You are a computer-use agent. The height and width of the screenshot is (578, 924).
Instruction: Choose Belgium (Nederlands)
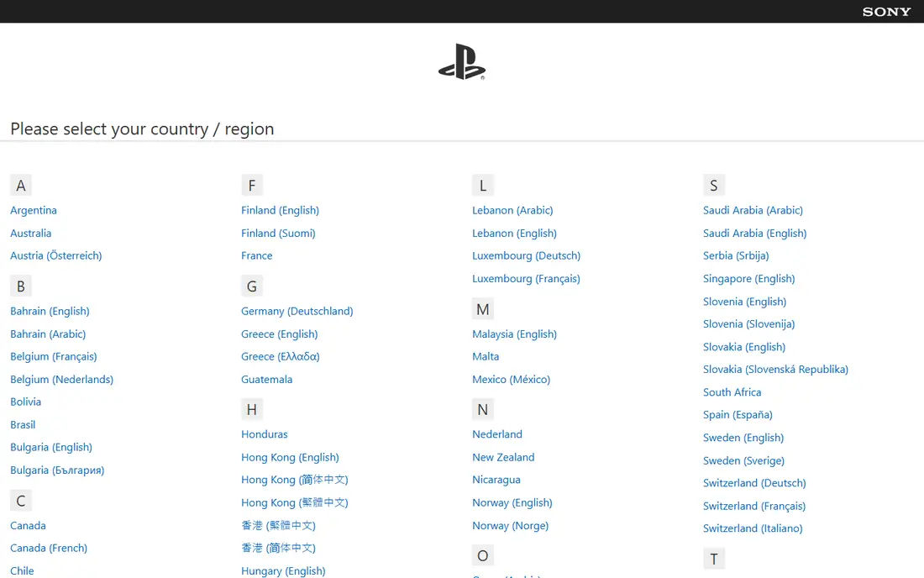(x=62, y=380)
